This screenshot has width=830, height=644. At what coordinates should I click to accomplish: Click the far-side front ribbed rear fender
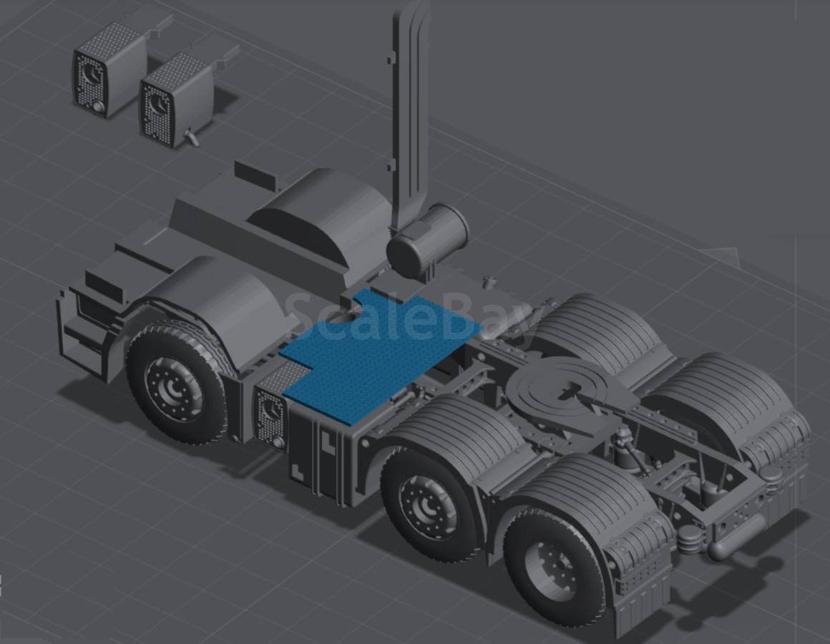tap(598, 328)
